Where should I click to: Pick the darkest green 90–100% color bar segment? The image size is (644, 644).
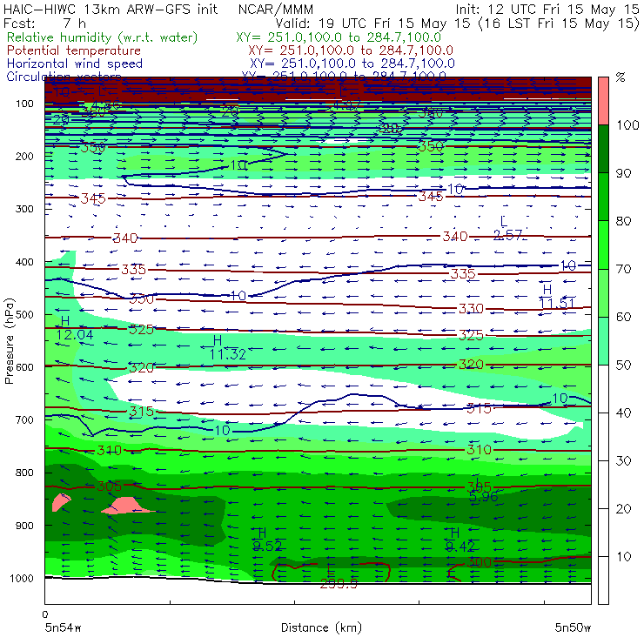click(x=603, y=149)
